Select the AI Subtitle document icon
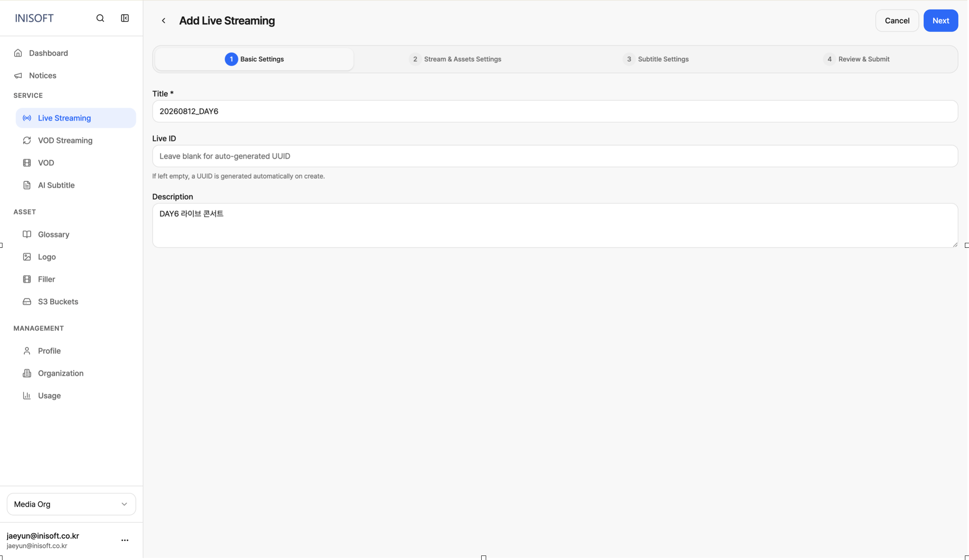This screenshot has height=560, width=969. click(x=27, y=185)
